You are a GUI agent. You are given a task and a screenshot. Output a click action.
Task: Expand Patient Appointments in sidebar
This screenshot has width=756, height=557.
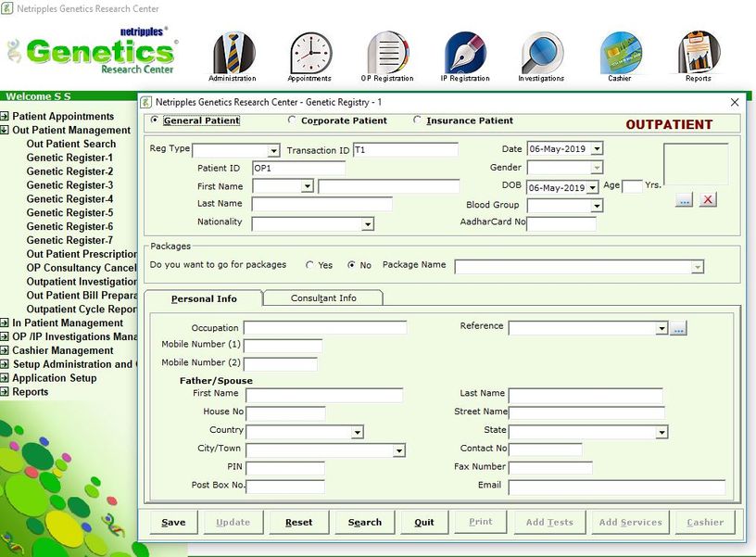coord(5,116)
